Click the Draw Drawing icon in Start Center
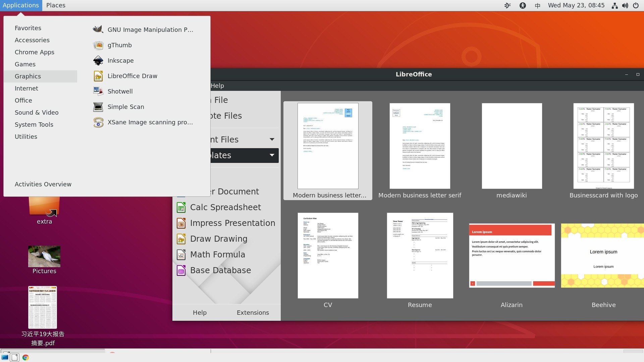The image size is (644, 362). point(181,239)
